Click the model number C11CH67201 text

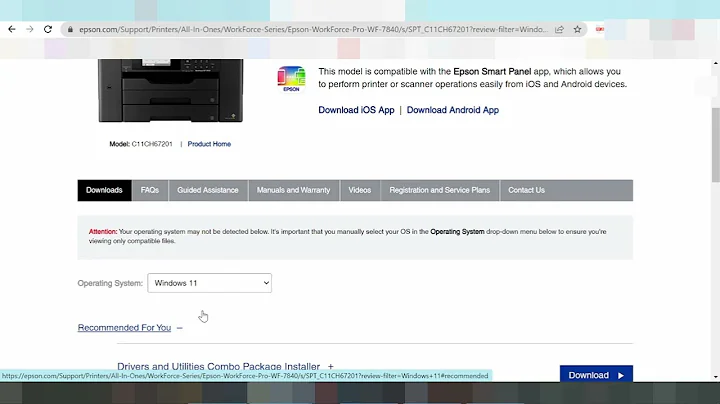click(x=152, y=144)
